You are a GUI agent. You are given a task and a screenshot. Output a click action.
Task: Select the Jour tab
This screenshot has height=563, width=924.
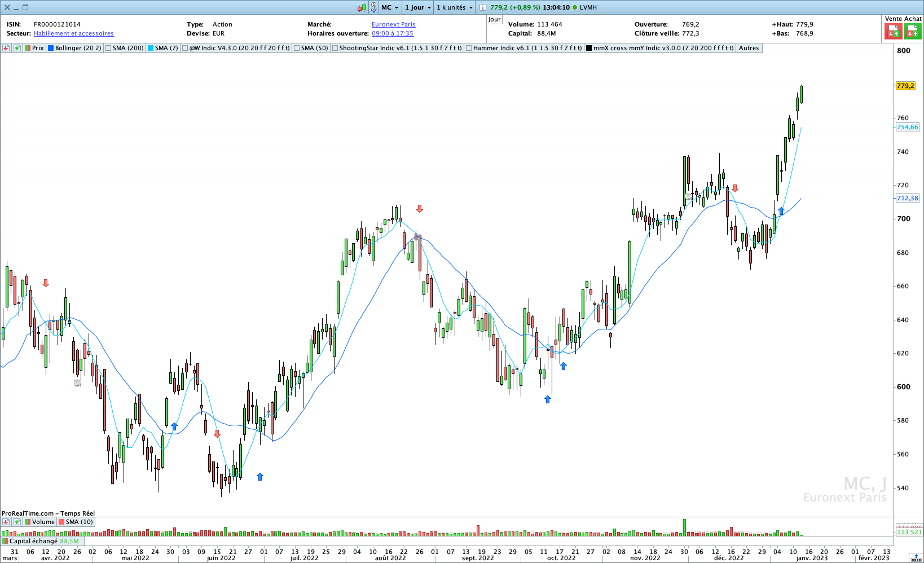coord(495,19)
